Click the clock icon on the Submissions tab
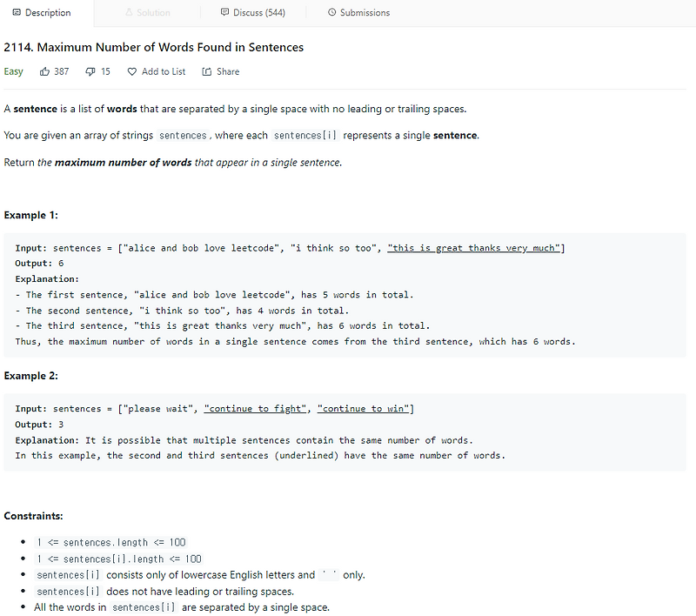The width and height of the screenshot is (696, 616). click(x=331, y=12)
